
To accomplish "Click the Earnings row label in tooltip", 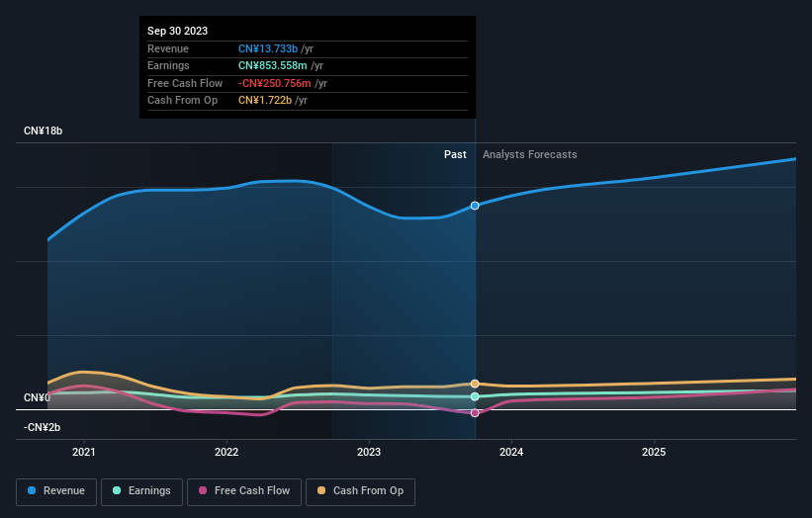I will [168, 65].
